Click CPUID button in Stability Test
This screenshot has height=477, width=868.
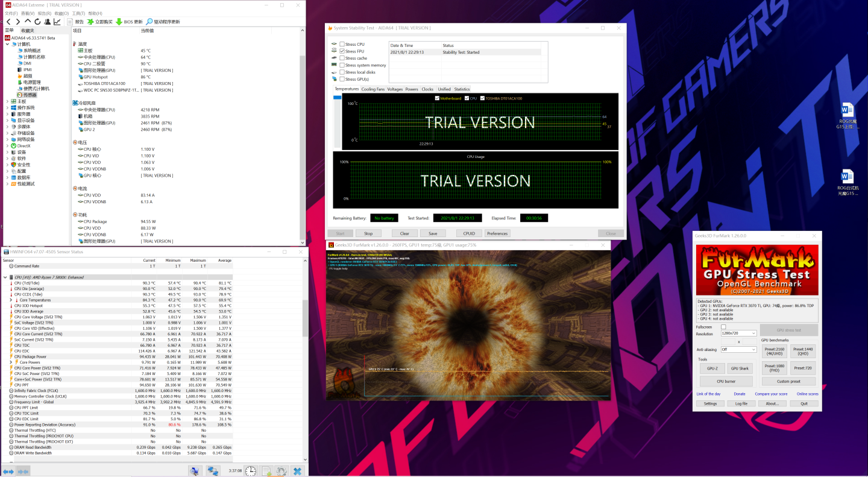point(469,233)
